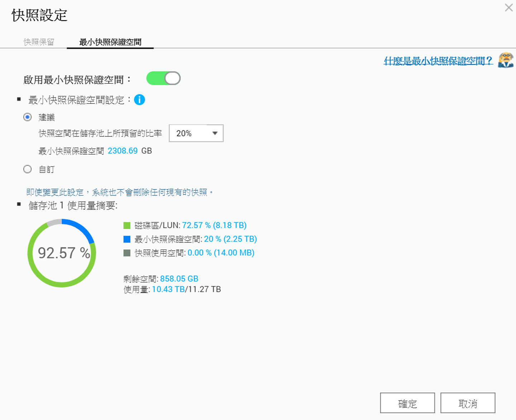
Task: Switch to the 快照保留 tab
Action: pyautogui.click(x=38, y=42)
